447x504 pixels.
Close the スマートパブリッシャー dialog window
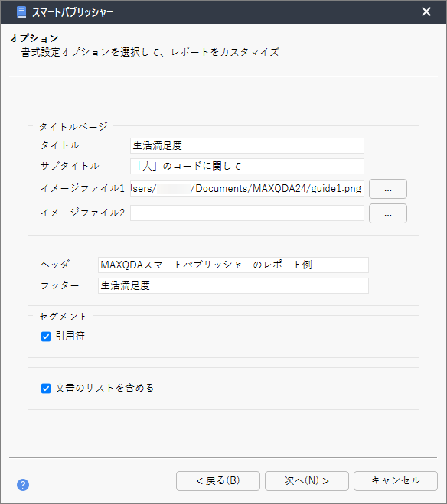click(426, 11)
